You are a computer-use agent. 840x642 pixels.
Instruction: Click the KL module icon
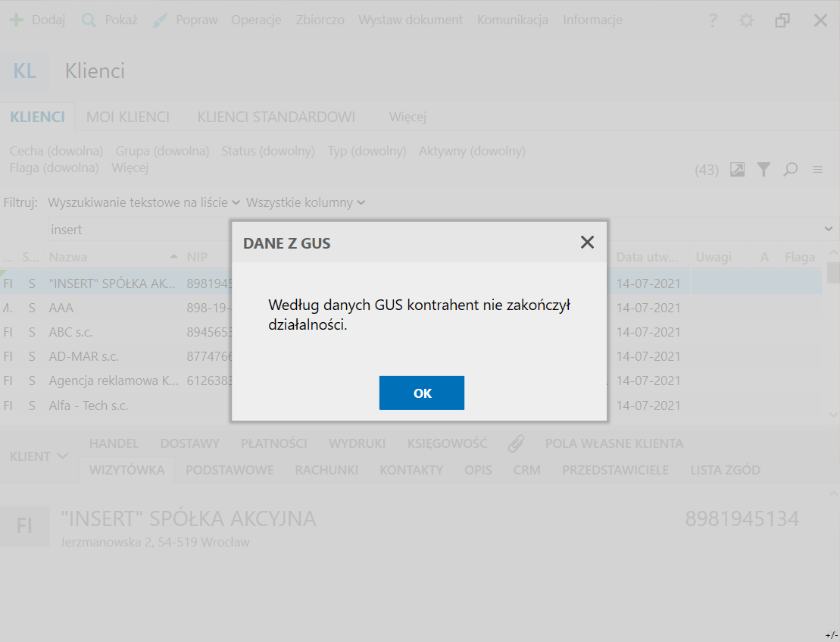point(25,70)
